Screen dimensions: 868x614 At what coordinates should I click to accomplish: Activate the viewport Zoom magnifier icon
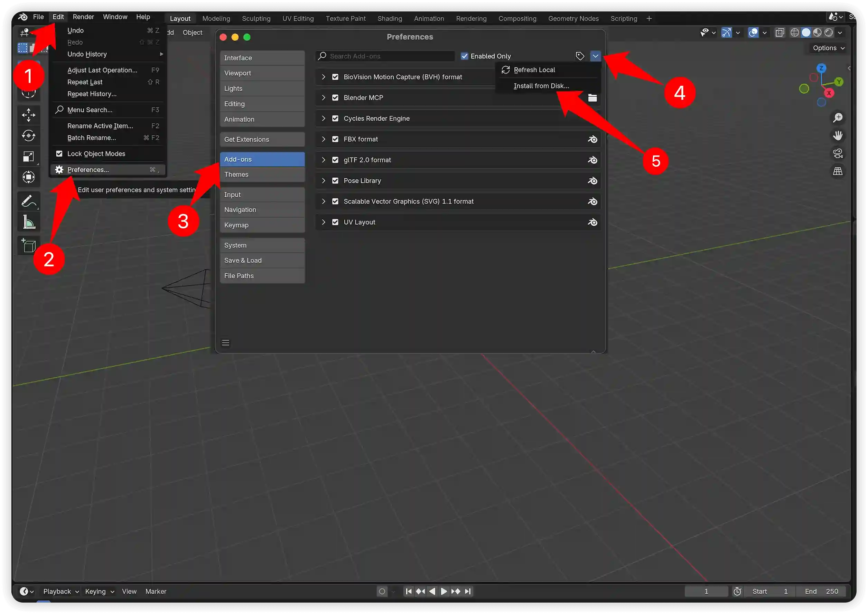[x=838, y=117]
